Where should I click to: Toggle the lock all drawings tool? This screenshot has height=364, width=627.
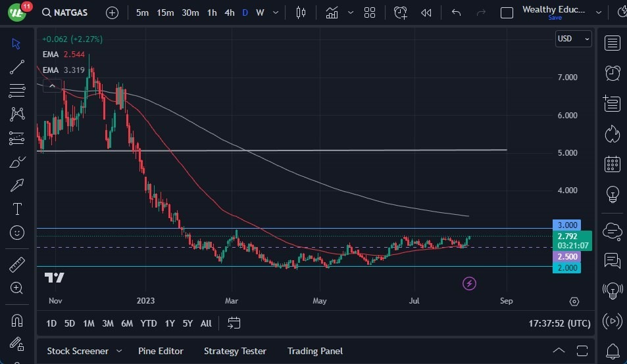(17, 344)
